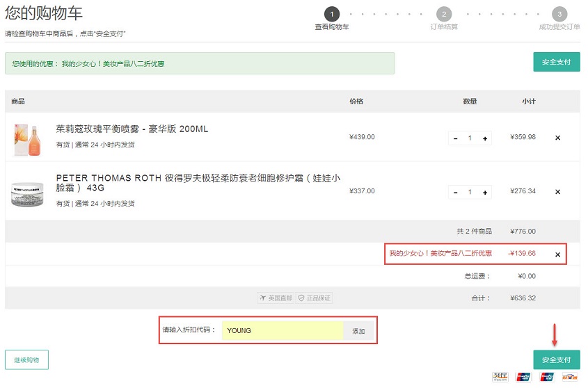Click the price ¥439.00

pos(362,137)
